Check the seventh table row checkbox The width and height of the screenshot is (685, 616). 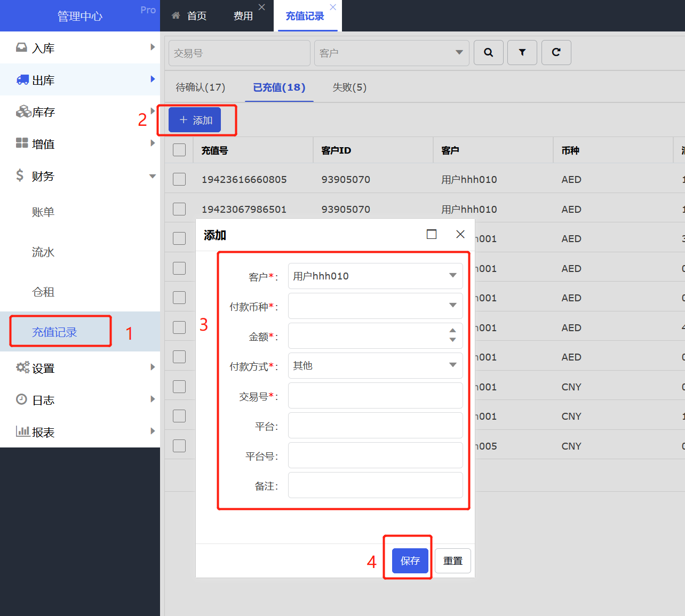(x=179, y=357)
